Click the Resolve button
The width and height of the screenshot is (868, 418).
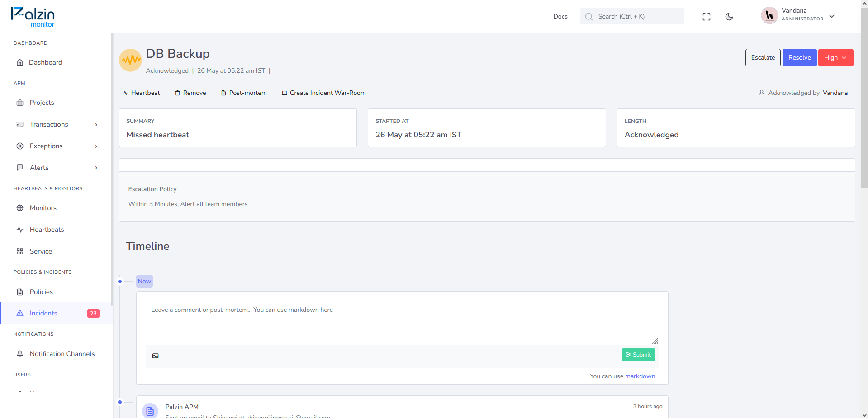799,57
